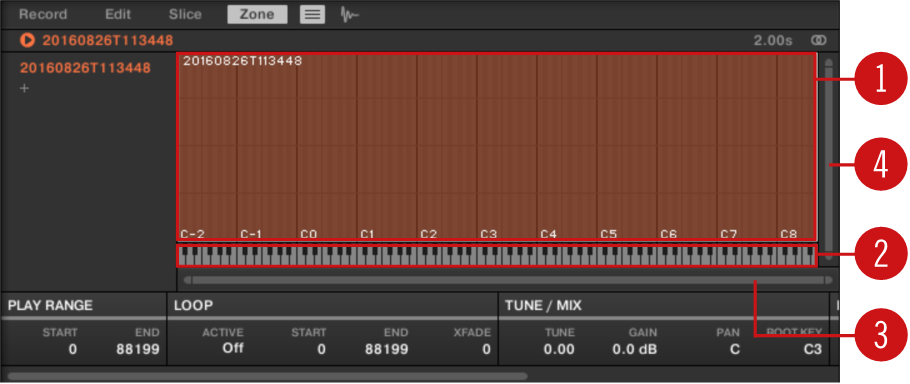Click the sample map list view icon
The image size is (910, 384).
coord(312,15)
